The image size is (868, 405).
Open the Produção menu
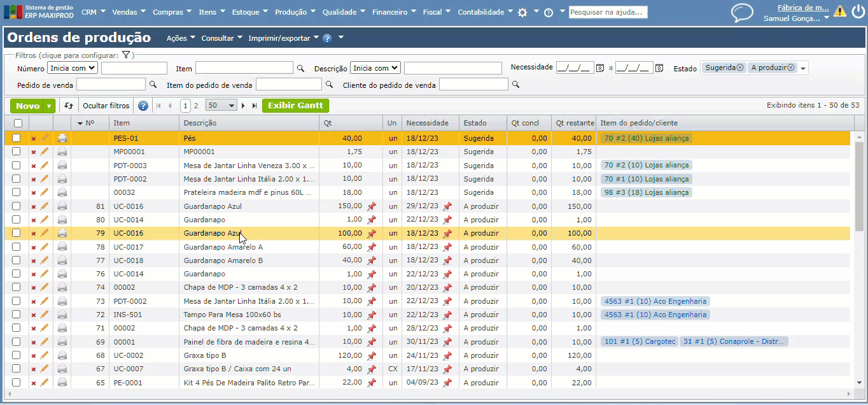294,12
